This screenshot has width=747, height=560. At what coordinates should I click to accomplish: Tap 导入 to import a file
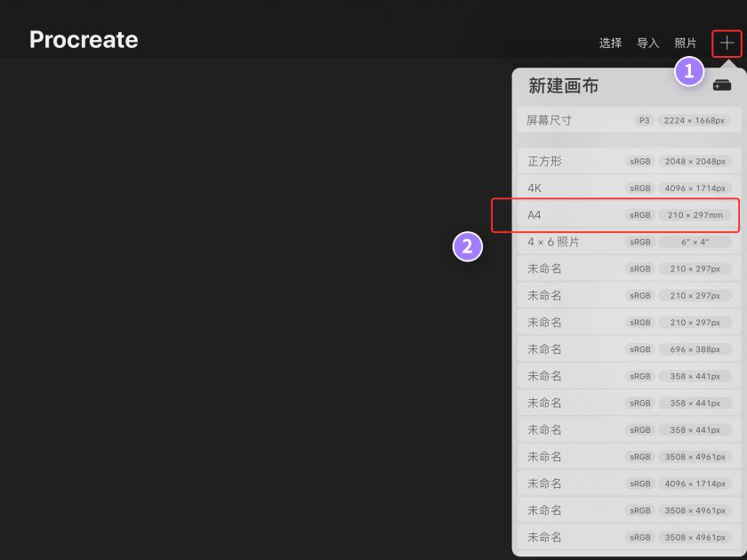point(648,44)
